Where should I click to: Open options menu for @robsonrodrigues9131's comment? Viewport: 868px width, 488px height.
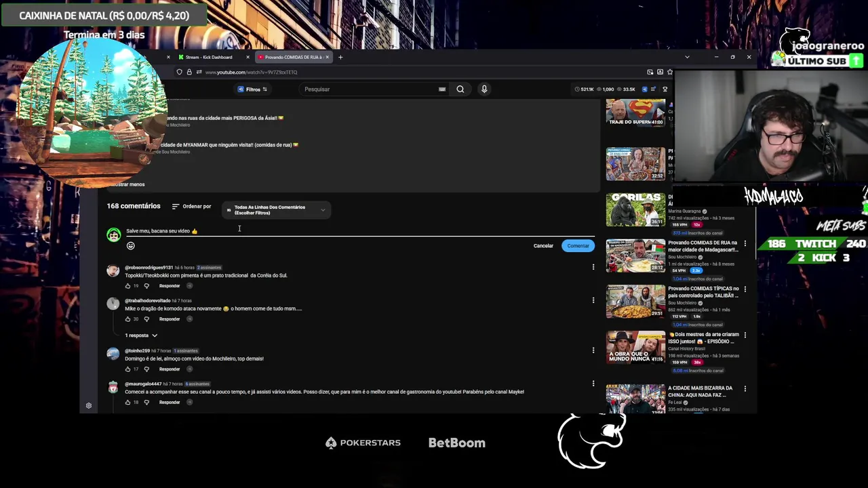[593, 267]
